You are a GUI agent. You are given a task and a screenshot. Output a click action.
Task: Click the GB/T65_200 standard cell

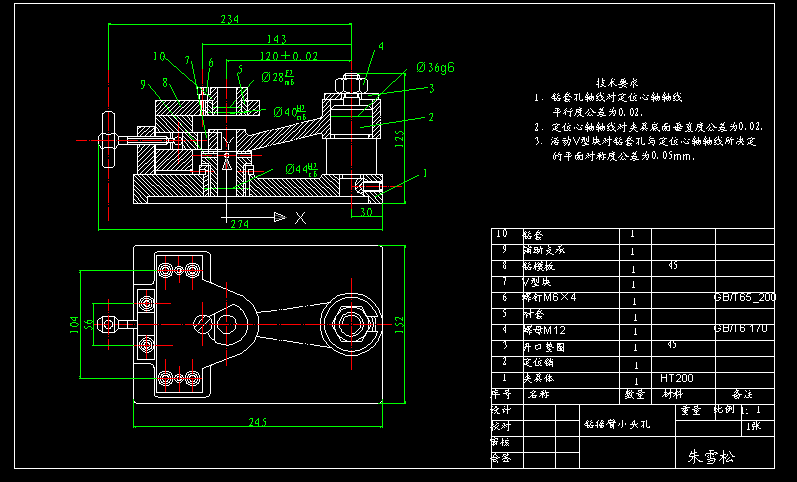pyautogui.click(x=744, y=297)
